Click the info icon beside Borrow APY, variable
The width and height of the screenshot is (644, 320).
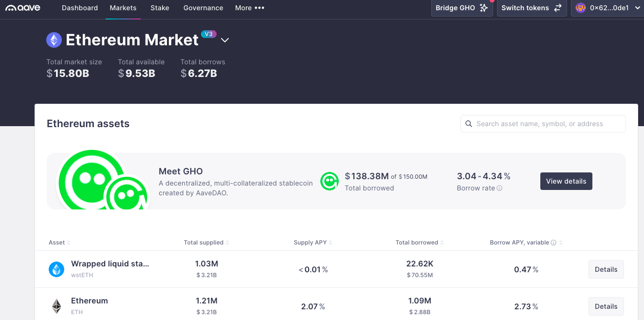click(x=553, y=243)
